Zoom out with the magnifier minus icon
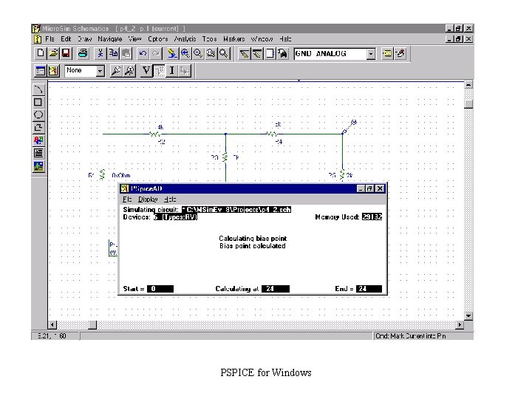The image size is (532, 399). coord(198,53)
